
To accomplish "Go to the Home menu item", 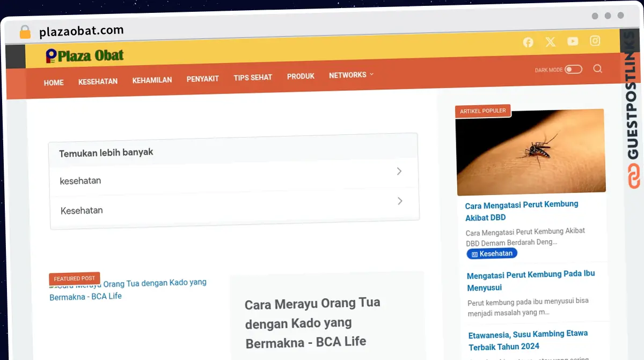I will [x=54, y=83].
